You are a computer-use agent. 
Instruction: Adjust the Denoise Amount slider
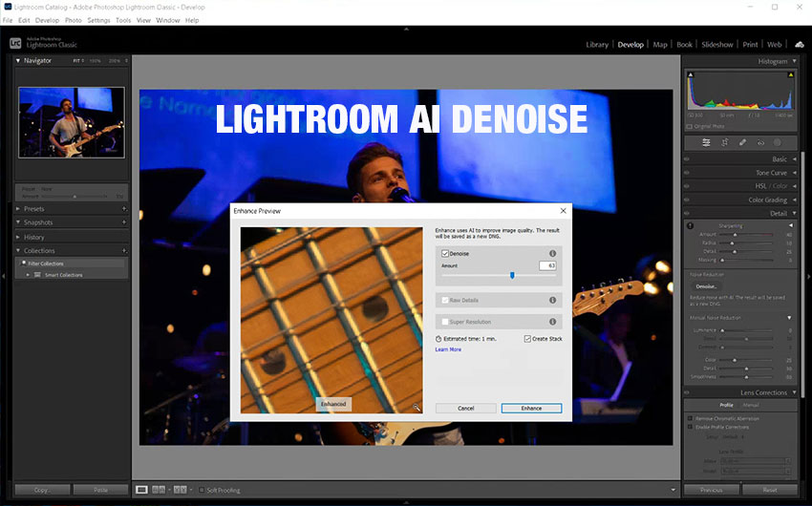(x=512, y=276)
